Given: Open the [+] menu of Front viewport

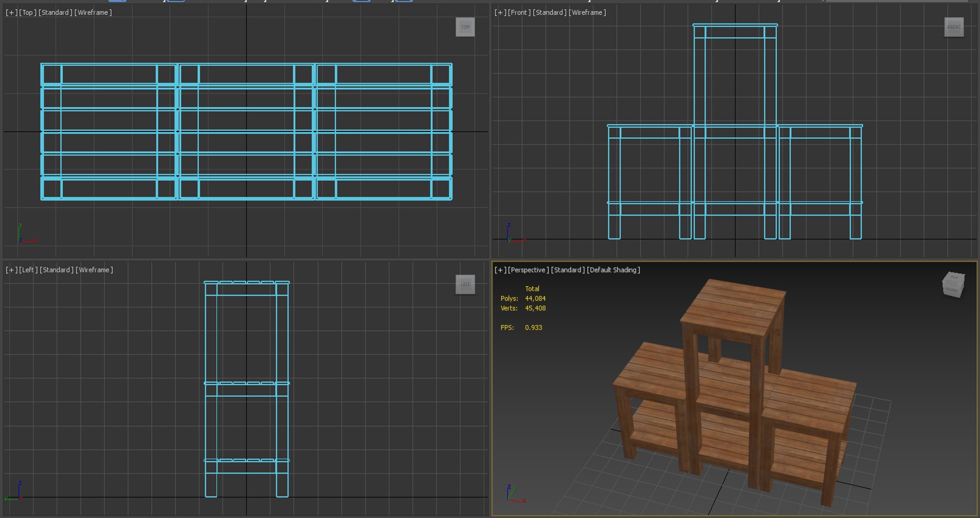Looking at the screenshot, I should (500, 12).
